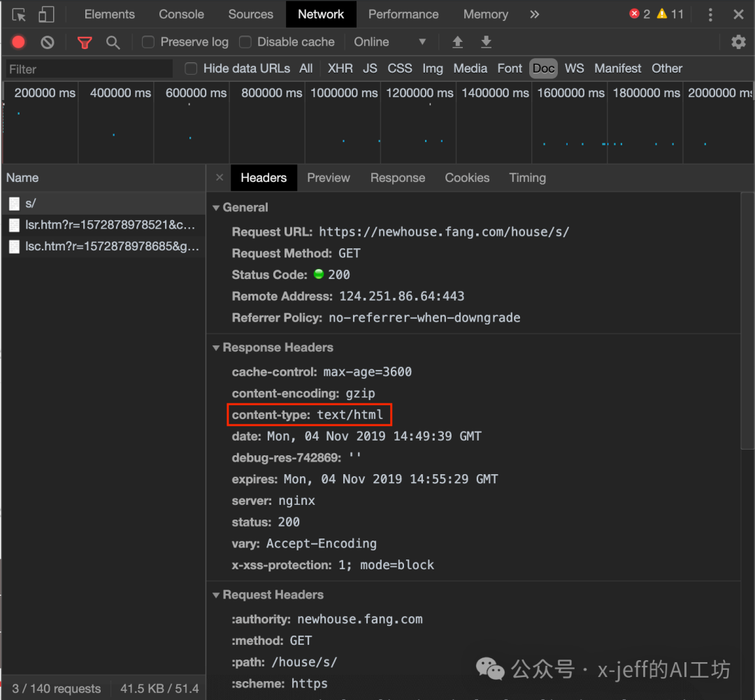
Task: Click the content-type: text/html header
Action: tap(309, 415)
